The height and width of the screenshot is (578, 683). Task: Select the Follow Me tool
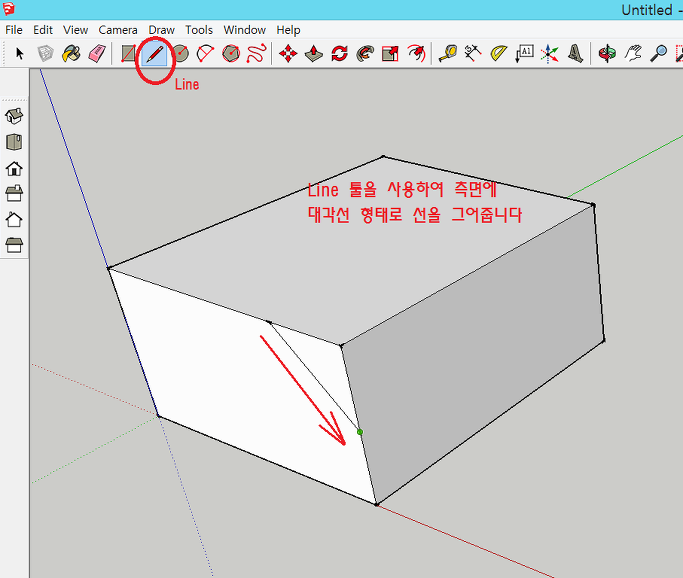pos(365,54)
